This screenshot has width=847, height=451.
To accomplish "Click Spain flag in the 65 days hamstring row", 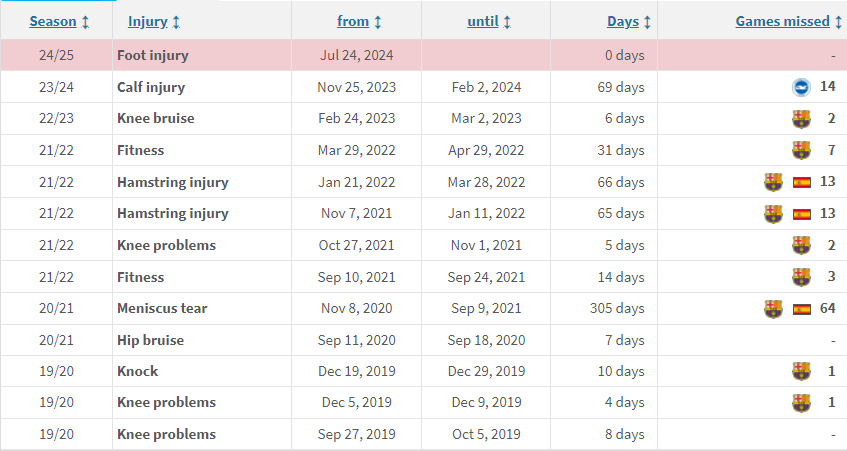I will point(801,214).
